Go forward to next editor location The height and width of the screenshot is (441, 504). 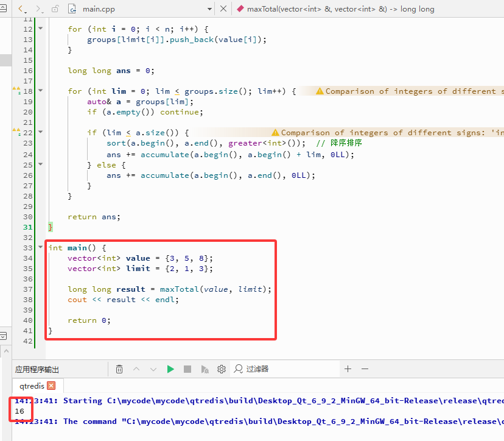coord(38,9)
